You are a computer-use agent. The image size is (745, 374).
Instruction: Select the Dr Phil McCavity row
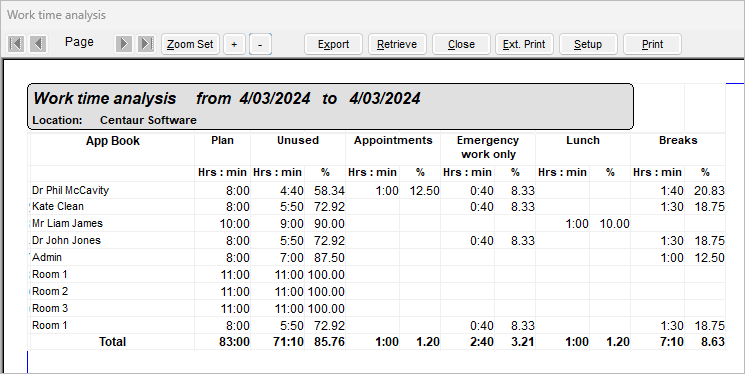378,191
